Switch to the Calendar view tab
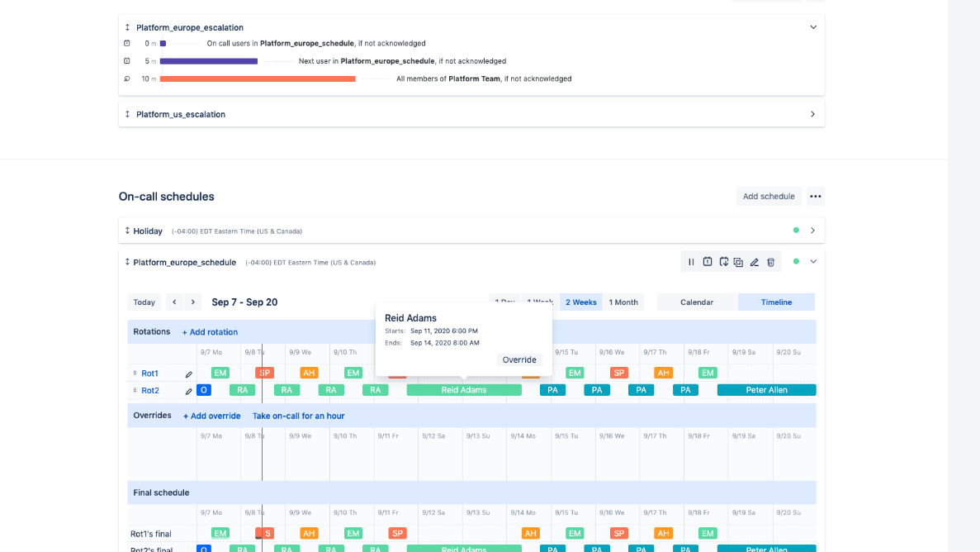Screen dimensions: 980x552 [696, 302]
